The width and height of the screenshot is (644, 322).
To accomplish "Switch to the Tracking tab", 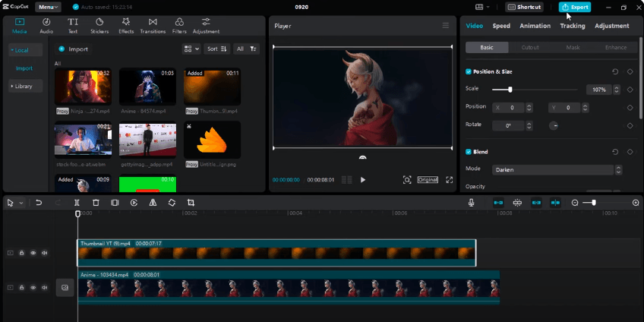I will coord(572,26).
